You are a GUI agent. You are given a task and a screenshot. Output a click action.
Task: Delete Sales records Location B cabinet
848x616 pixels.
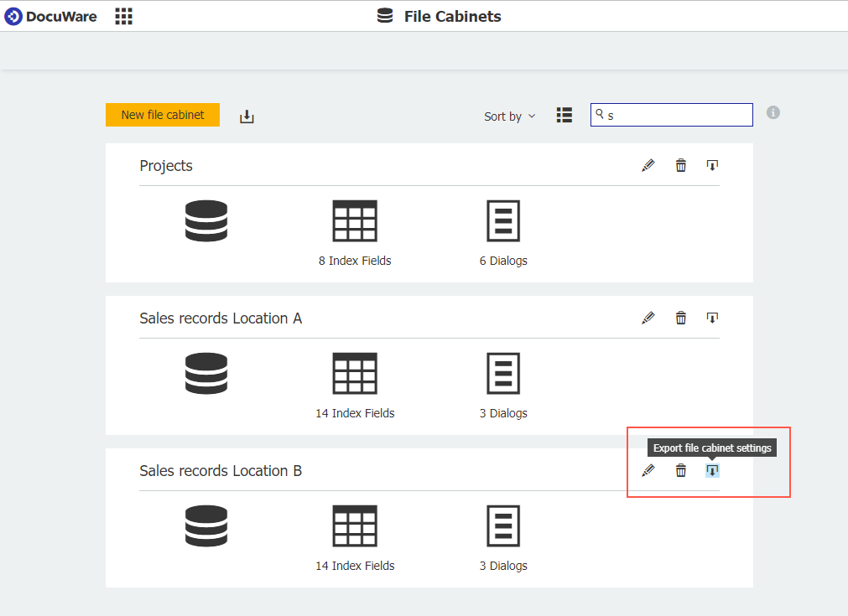click(x=680, y=470)
